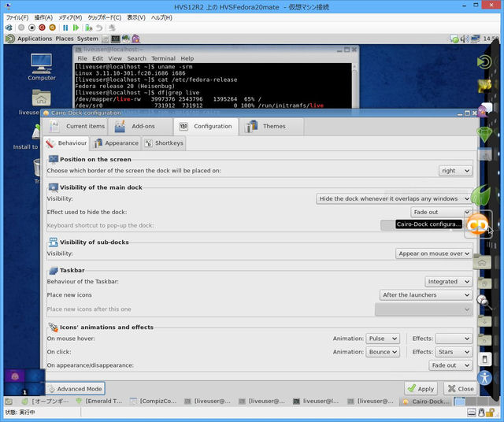
Task: Switch to Add-ons tab
Action: click(x=141, y=126)
